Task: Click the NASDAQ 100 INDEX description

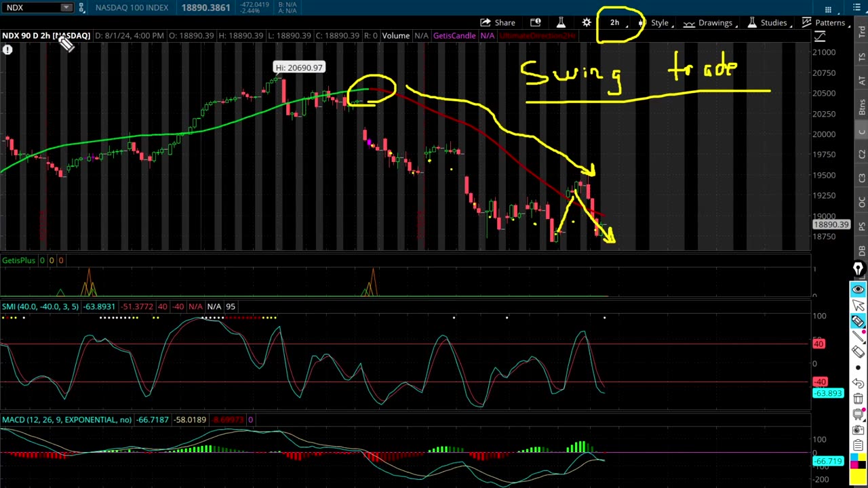Action: (132, 7)
